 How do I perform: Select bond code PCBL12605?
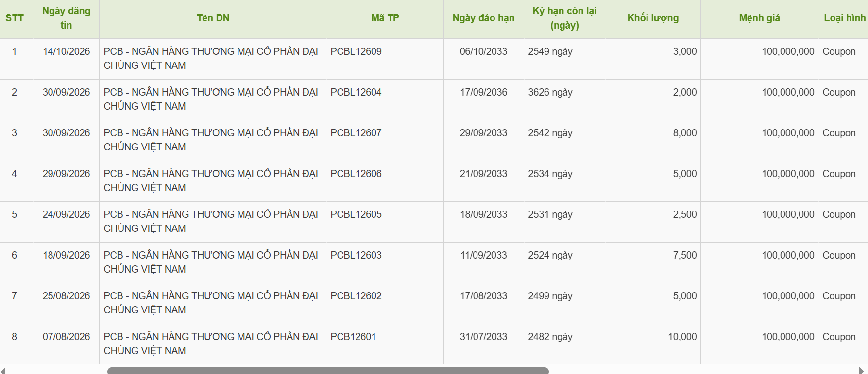356,214
